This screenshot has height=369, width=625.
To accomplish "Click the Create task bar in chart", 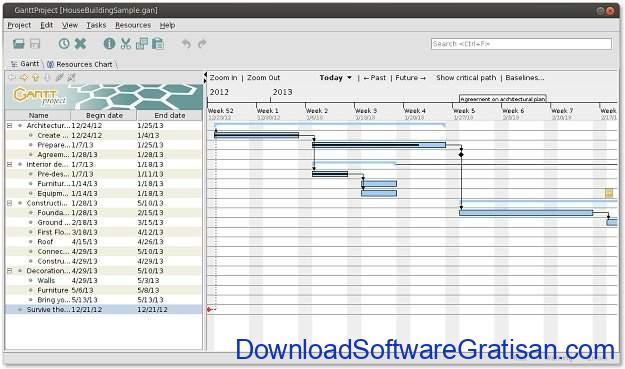I will point(256,135).
